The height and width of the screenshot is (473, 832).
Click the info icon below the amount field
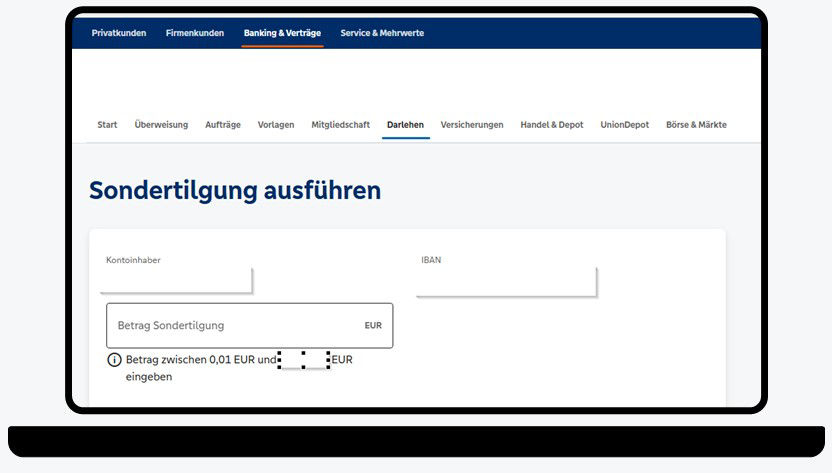click(x=114, y=360)
